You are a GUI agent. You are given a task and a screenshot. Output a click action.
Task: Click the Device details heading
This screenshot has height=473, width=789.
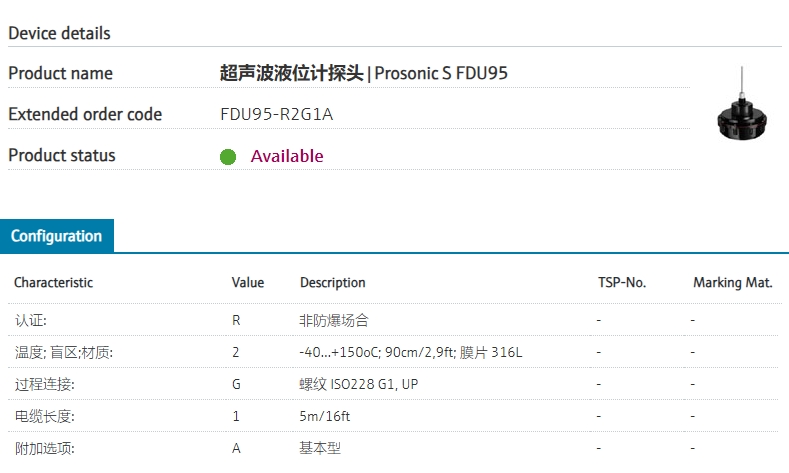click(x=59, y=33)
